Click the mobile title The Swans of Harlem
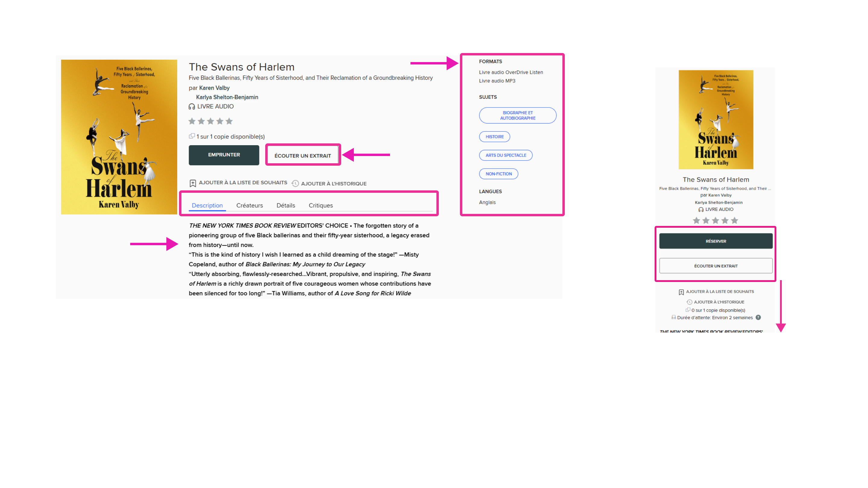The height and width of the screenshot is (488, 868). click(716, 180)
